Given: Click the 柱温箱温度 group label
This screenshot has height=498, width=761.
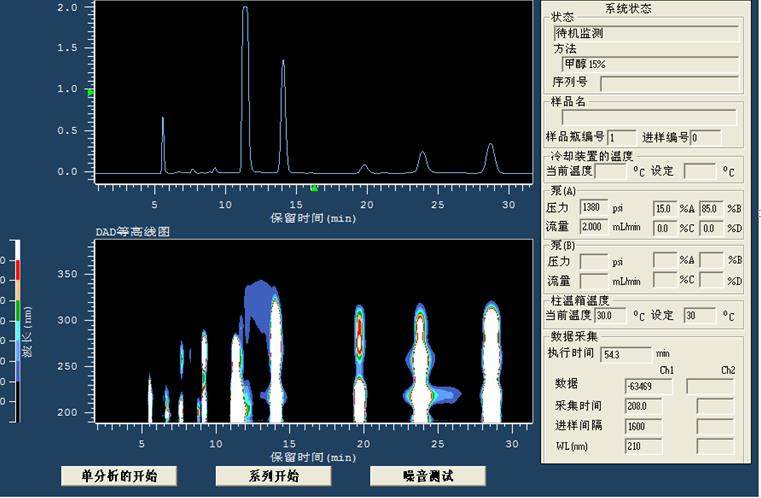Looking at the screenshot, I should pos(579,300).
